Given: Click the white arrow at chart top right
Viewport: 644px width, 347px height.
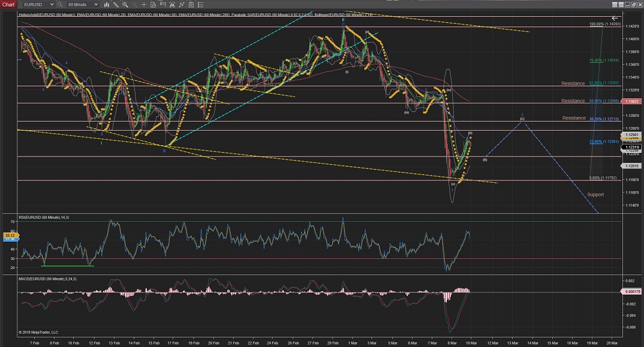Looking at the screenshot, I should [x=616, y=19].
